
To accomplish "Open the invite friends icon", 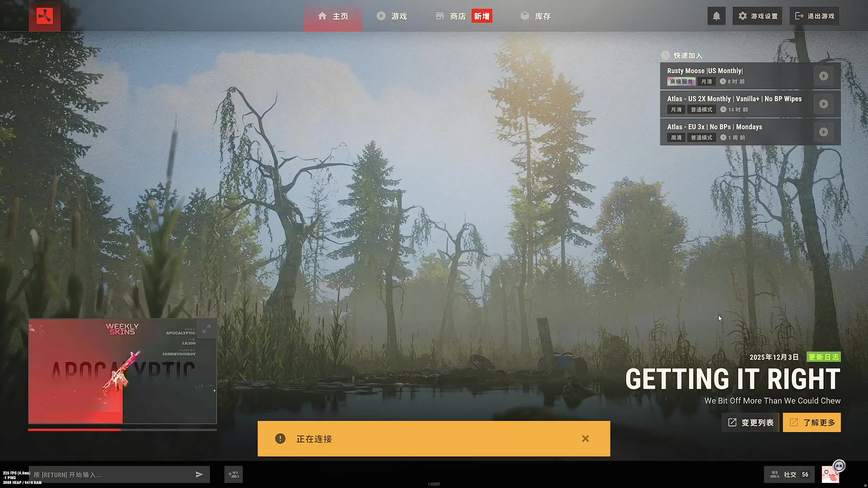I will click(x=233, y=474).
